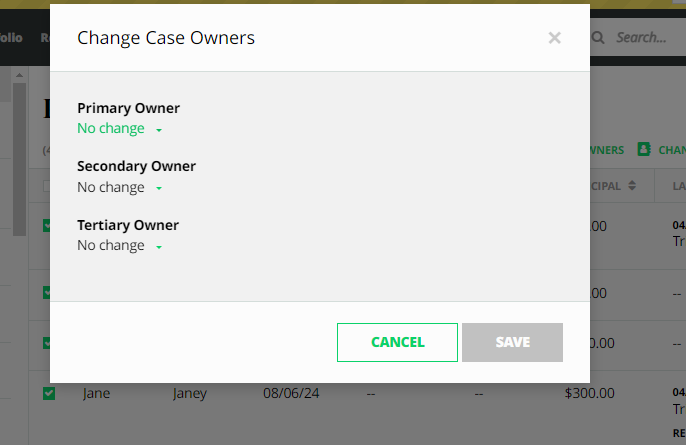Open the Tertiary Owner selector

click(x=119, y=246)
